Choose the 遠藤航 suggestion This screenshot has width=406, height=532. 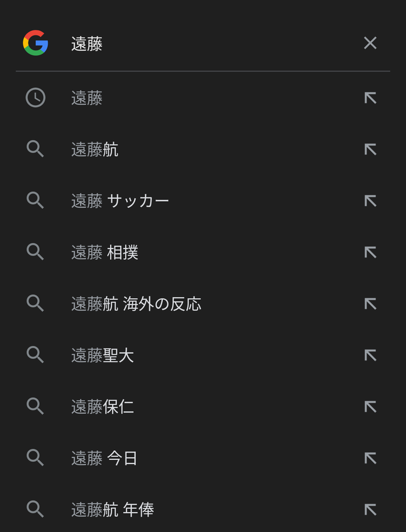[95, 150]
